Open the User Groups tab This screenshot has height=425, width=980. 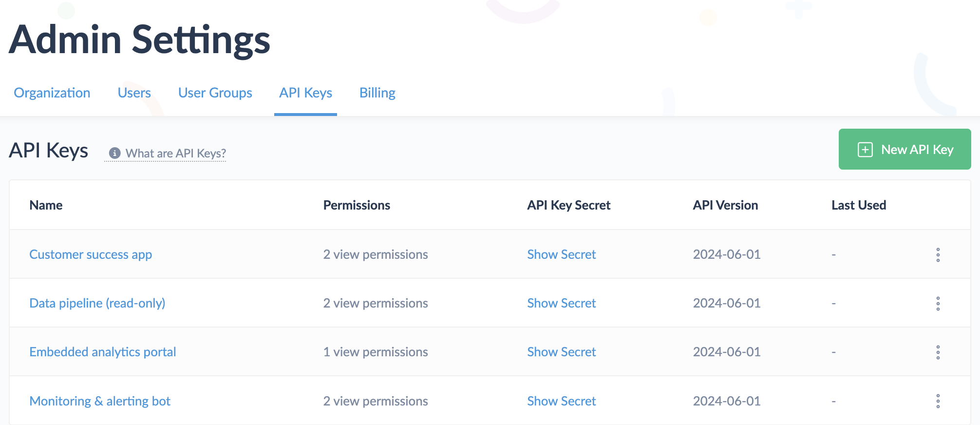click(x=215, y=93)
